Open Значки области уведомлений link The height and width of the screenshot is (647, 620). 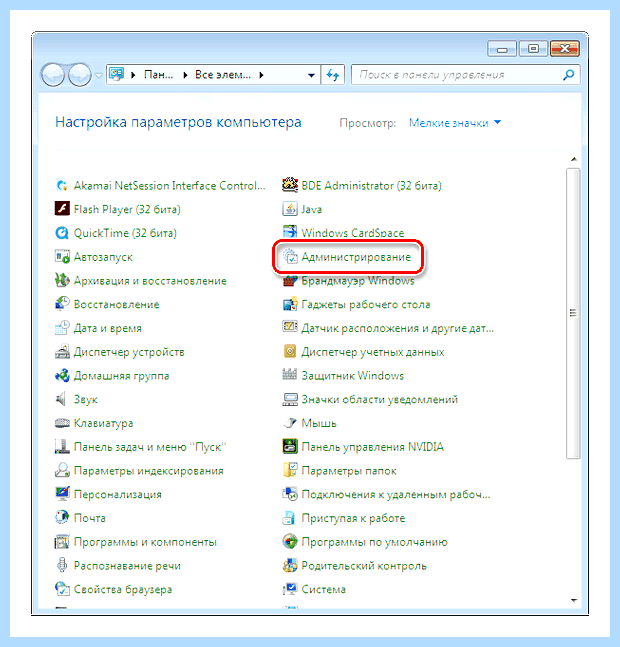coord(380,399)
